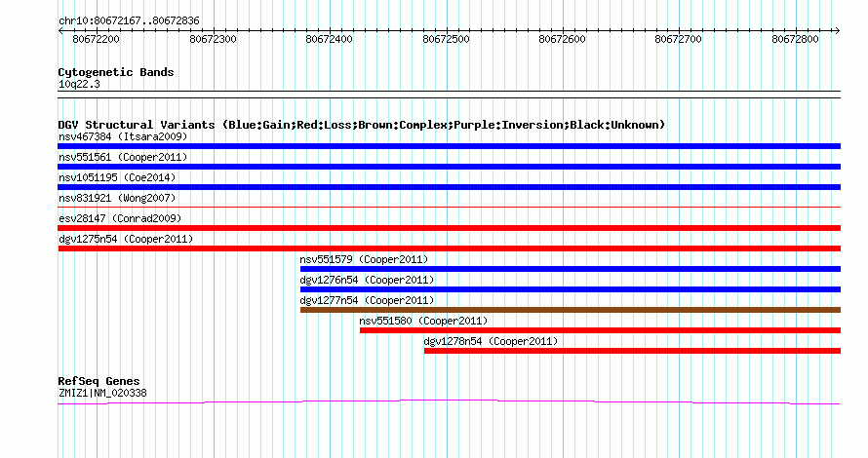Viewport: 868px width, 458px height.
Task: Click the left arrow of the ruler
Action: (x=60, y=31)
